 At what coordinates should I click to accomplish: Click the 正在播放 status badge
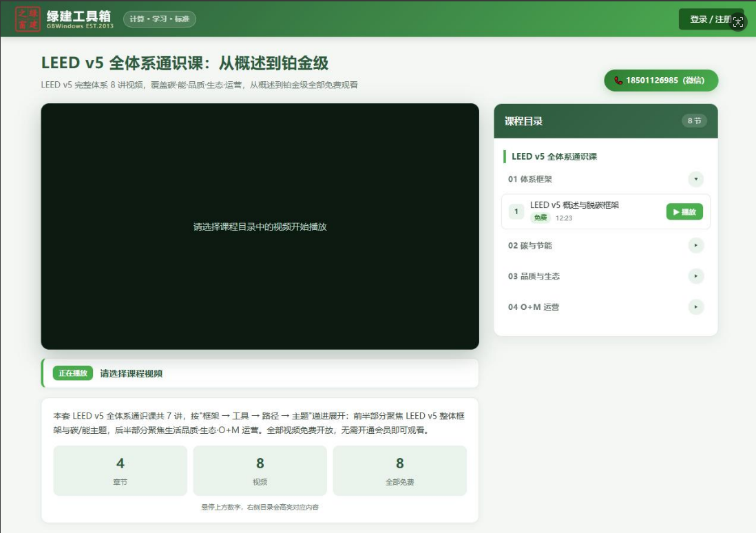coord(73,373)
